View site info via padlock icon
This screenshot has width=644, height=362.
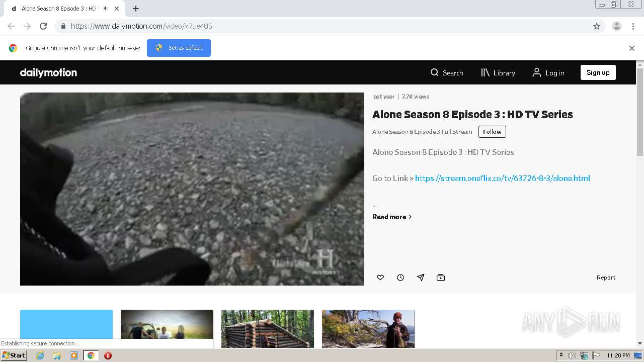[63, 26]
